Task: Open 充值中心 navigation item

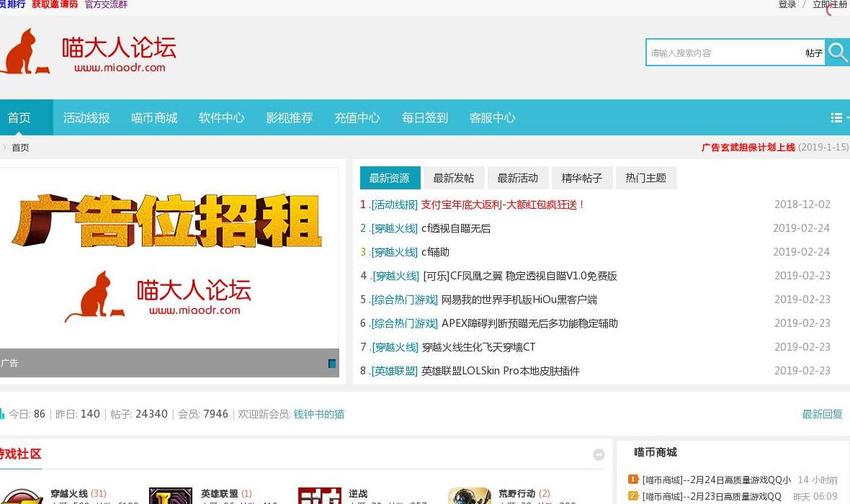Action: tap(357, 117)
